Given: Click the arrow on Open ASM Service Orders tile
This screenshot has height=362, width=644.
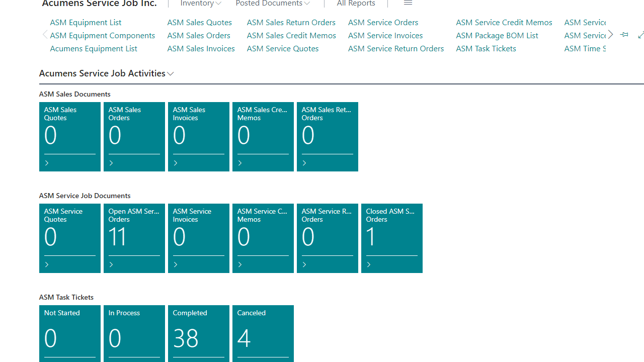Looking at the screenshot, I should point(111,264).
